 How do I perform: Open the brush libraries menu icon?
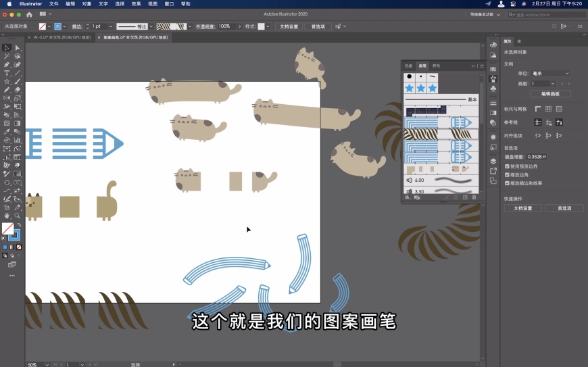tap(408, 197)
